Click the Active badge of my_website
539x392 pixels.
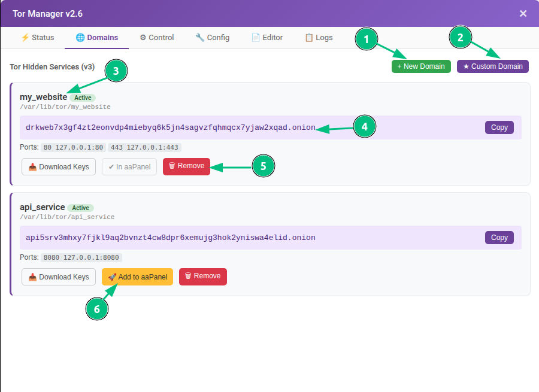pyautogui.click(x=83, y=98)
